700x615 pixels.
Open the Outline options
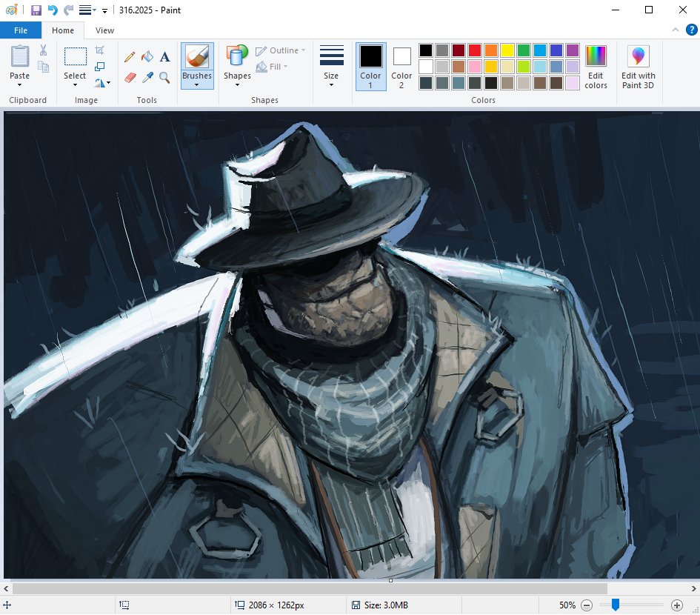(281, 50)
